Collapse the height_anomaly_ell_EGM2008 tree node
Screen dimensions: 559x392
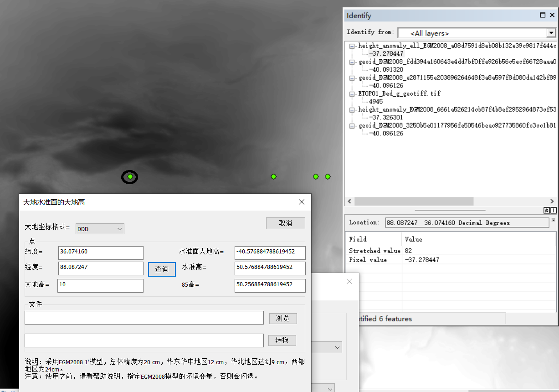[352, 46]
